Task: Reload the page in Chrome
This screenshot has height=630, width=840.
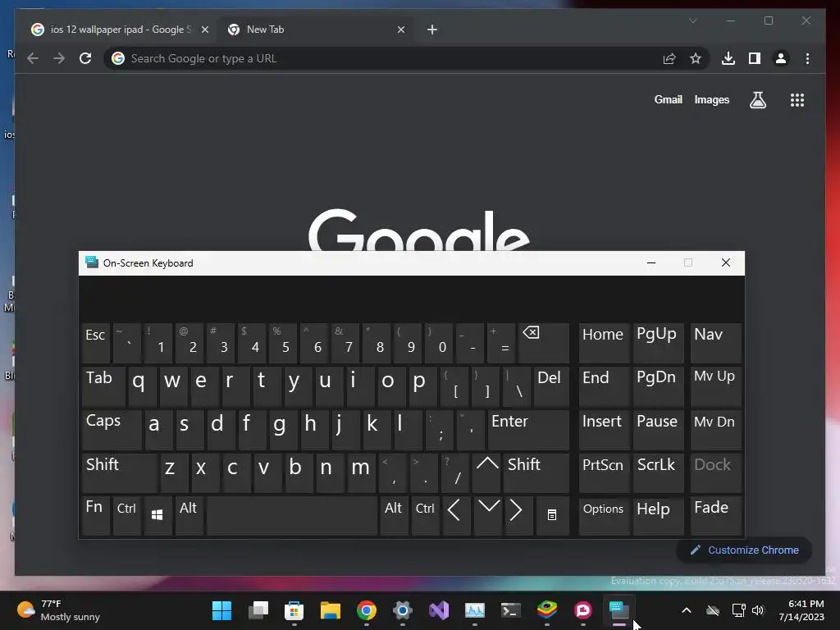Action: 85,58
